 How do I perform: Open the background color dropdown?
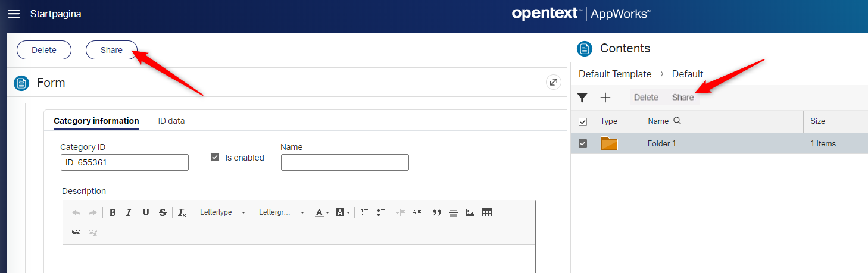(343, 213)
